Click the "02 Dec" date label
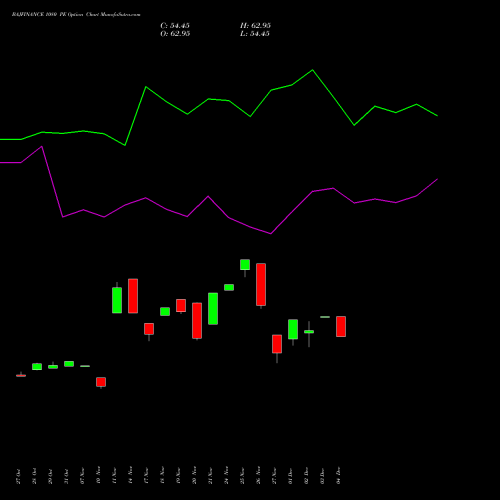500x500 pixels. click(306, 476)
